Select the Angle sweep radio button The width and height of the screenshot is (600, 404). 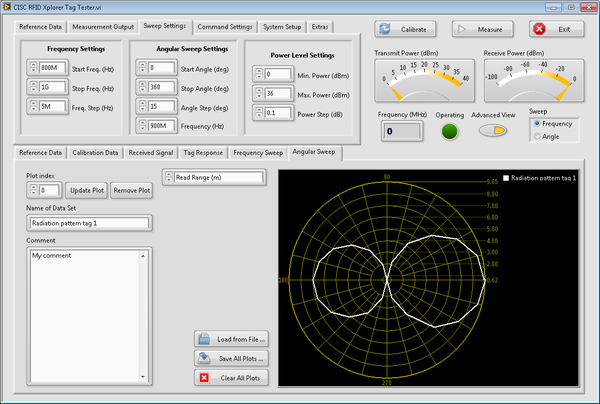click(535, 135)
